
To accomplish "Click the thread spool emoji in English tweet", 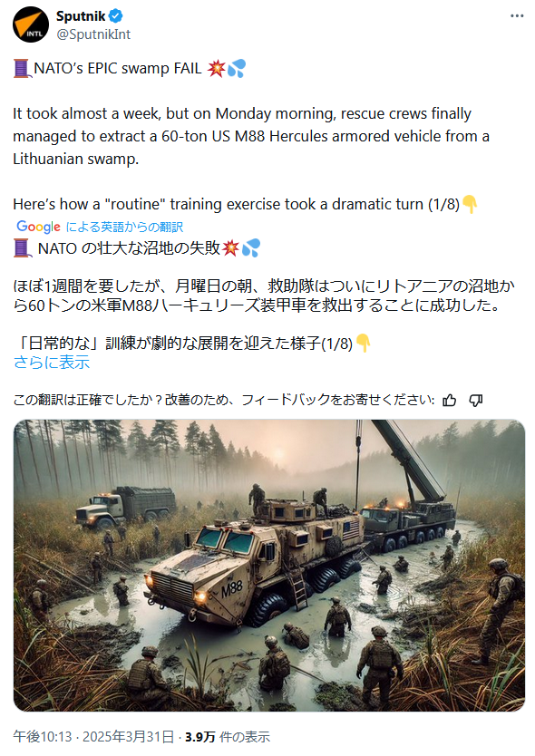I will click(x=22, y=69).
